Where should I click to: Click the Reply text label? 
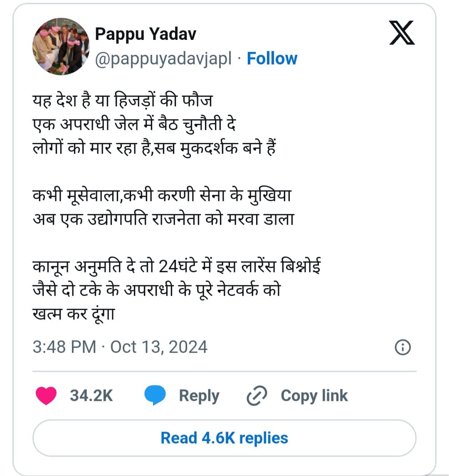point(199,395)
